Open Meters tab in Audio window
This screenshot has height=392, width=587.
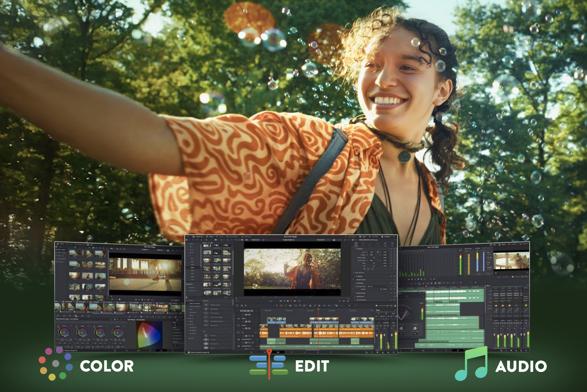point(502,244)
